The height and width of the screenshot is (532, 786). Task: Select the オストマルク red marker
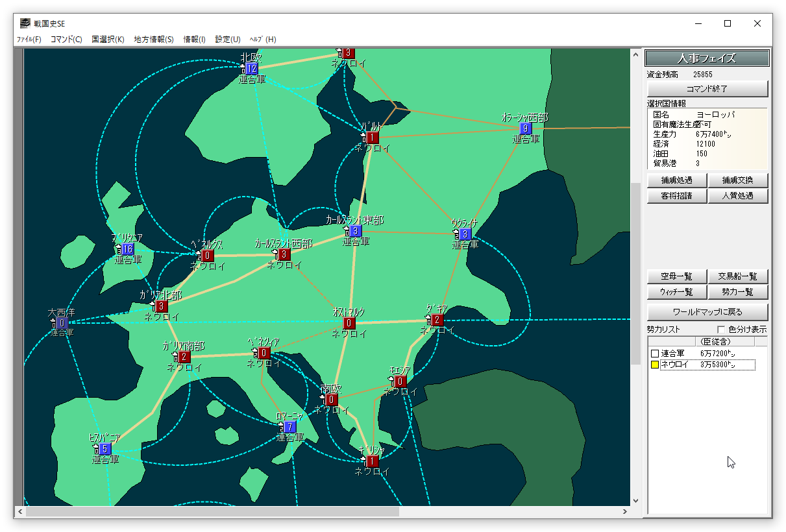349,323
